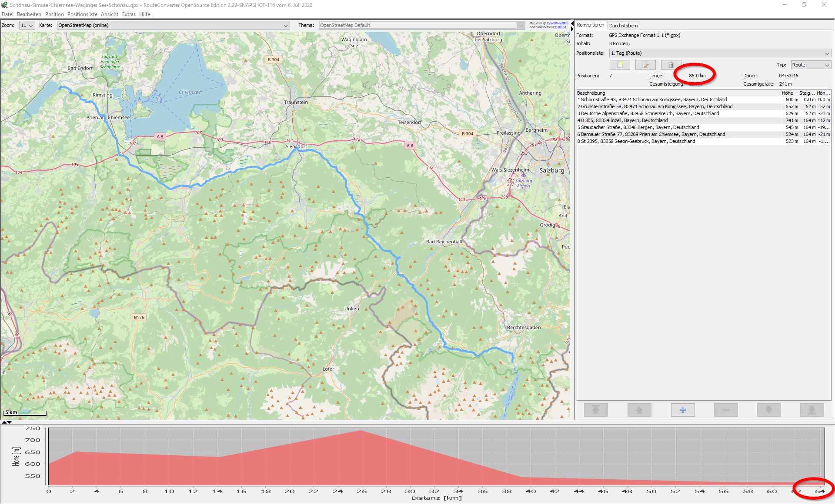Open the Typ Route dropdown
Viewport: 835px width, 504px height.
point(811,65)
